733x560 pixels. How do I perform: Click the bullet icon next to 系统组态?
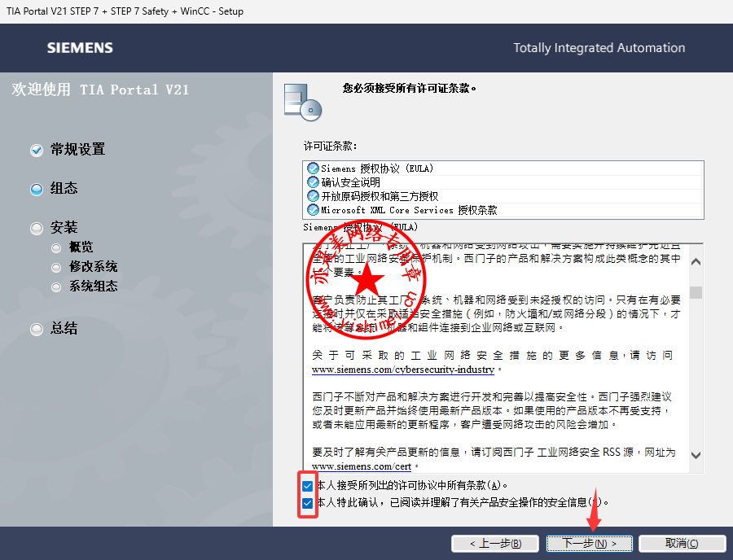pyautogui.click(x=56, y=287)
